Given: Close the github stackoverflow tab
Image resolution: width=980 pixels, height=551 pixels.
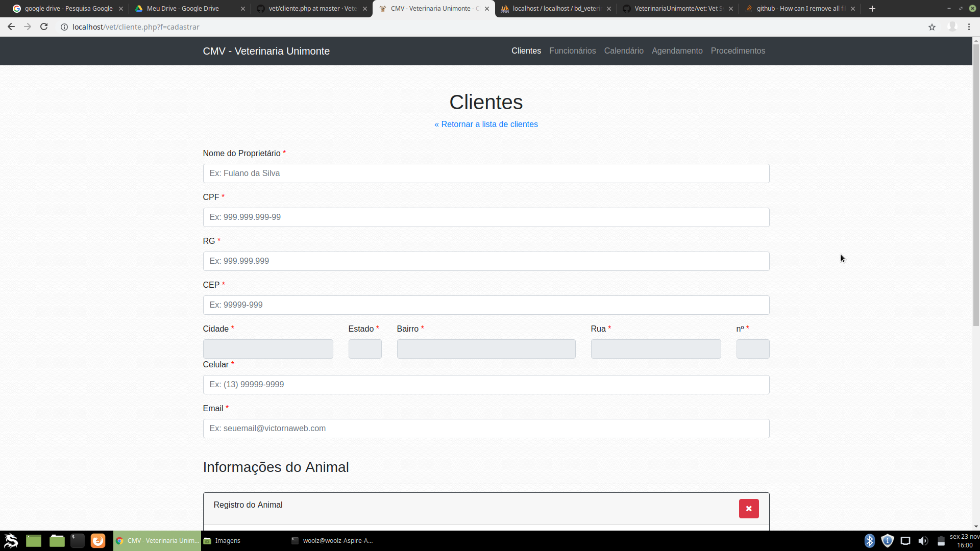Looking at the screenshot, I should (853, 9).
